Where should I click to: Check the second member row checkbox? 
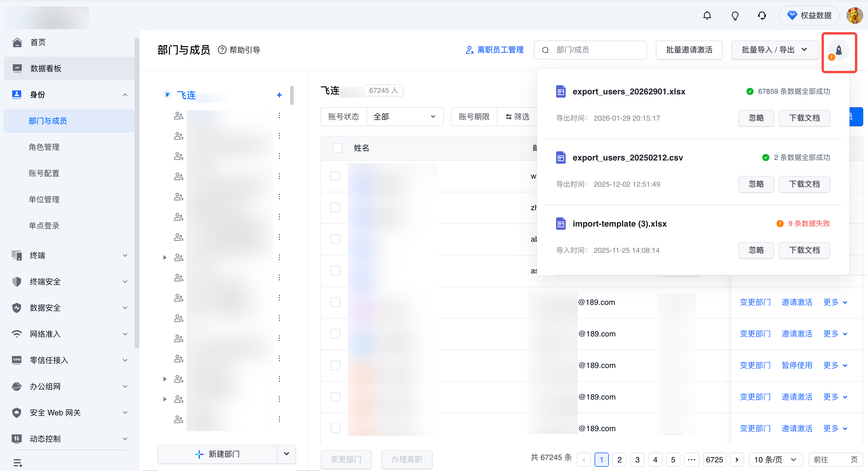tap(335, 208)
